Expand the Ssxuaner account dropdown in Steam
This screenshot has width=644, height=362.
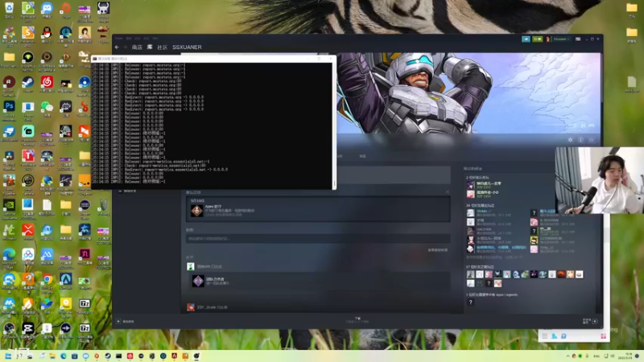pyautogui.click(x=561, y=39)
